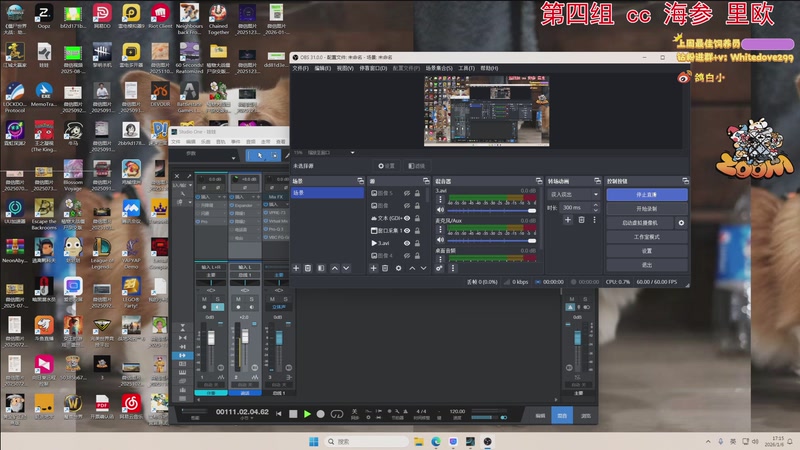Enable 工作室模式 in OBS controls

(647, 237)
